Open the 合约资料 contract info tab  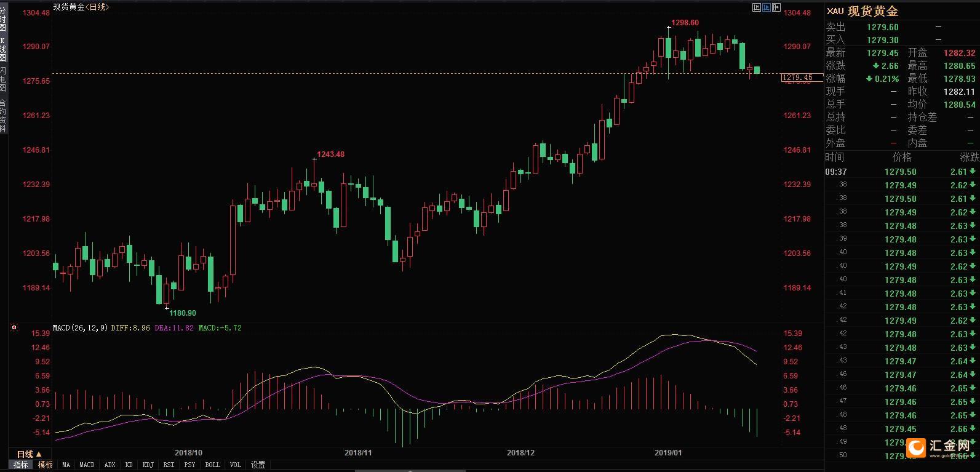(x=3, y=115)
